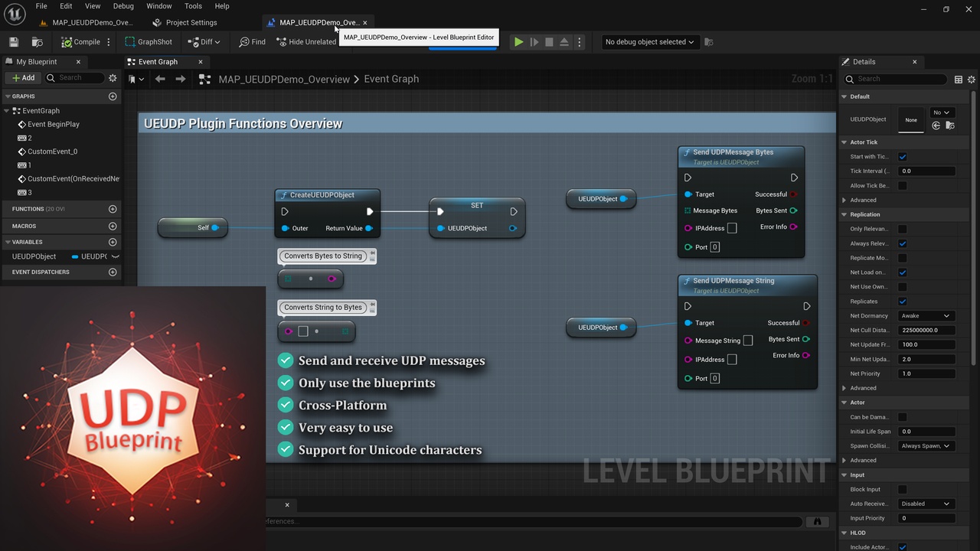This screenshot has width=980, height=551.
Task: Add a new variable with plus icon
Action: 113,242
